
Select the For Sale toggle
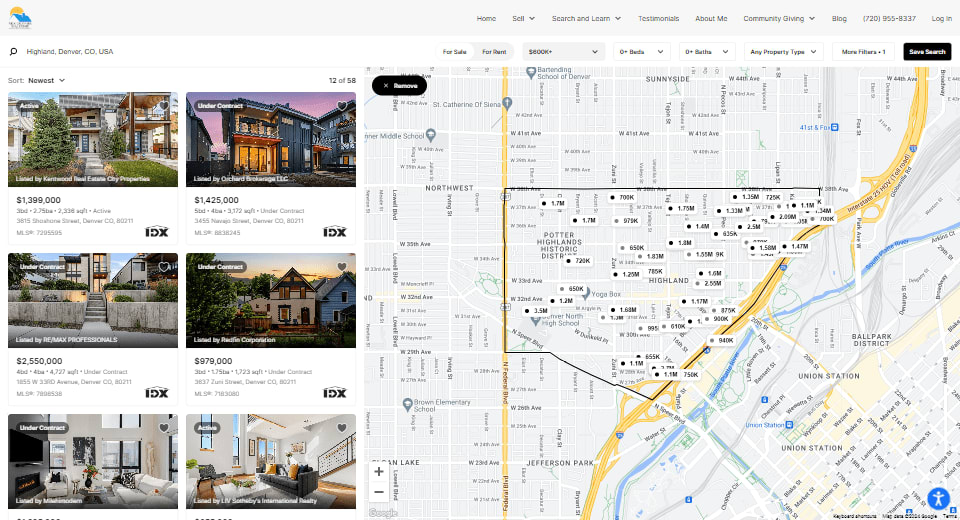click(454, 52)
